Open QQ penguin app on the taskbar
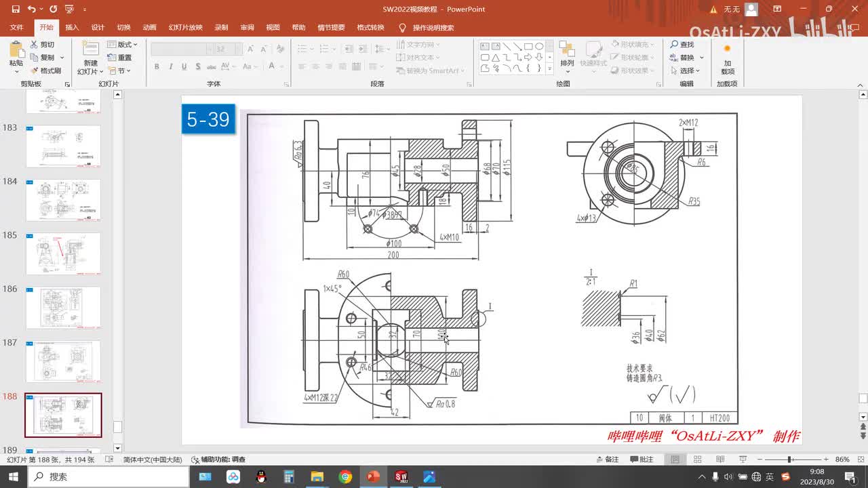The height and width of the screenshot is (488, 868). pos(261,476)
